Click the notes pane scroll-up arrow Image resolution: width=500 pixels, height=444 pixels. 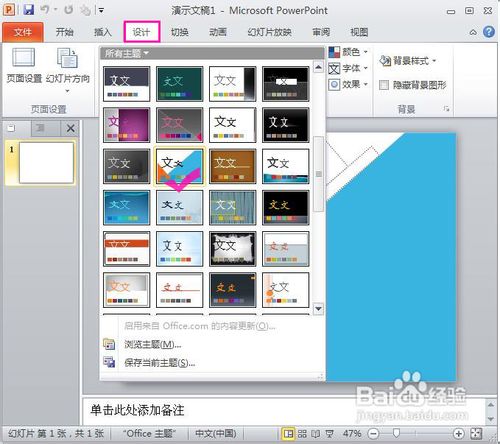pos(490,404)
